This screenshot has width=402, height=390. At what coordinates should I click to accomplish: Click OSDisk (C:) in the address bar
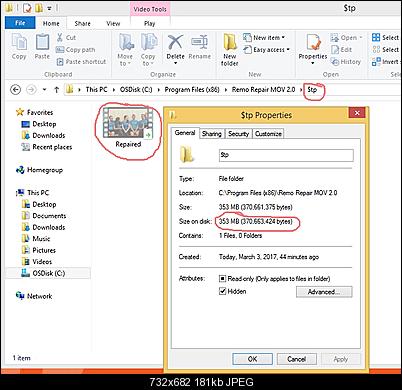click(136, 90)
